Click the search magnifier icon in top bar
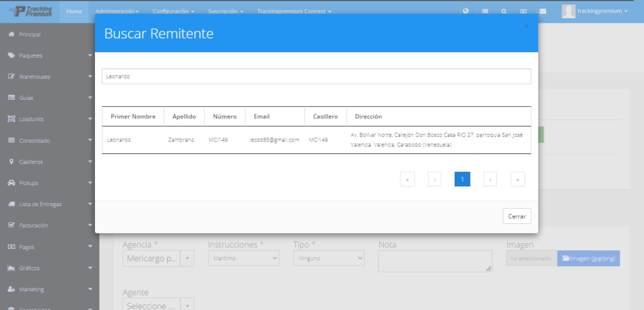This screenshot has height=310, width=644. [x=504, y=11]
